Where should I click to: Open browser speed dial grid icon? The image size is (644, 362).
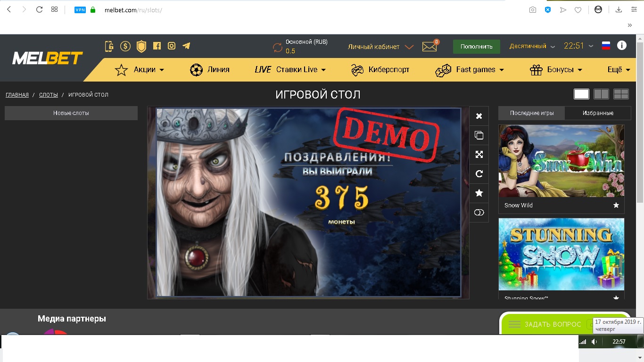click(54, 9)
